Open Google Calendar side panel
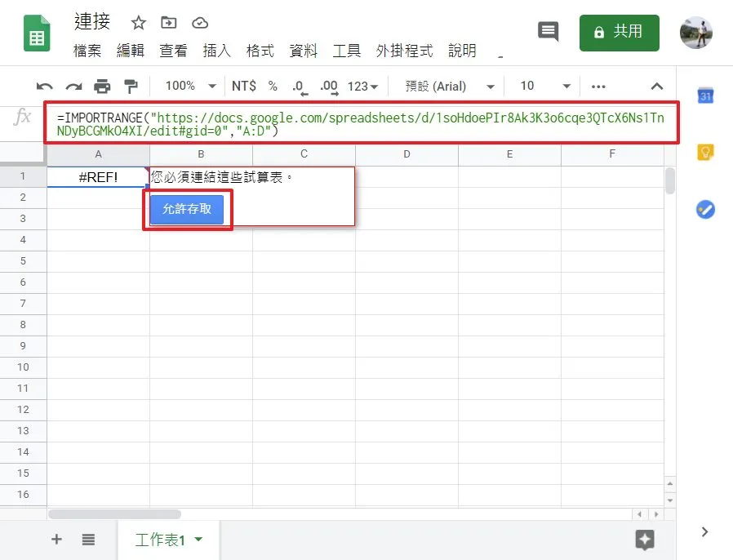 point(705,96)
